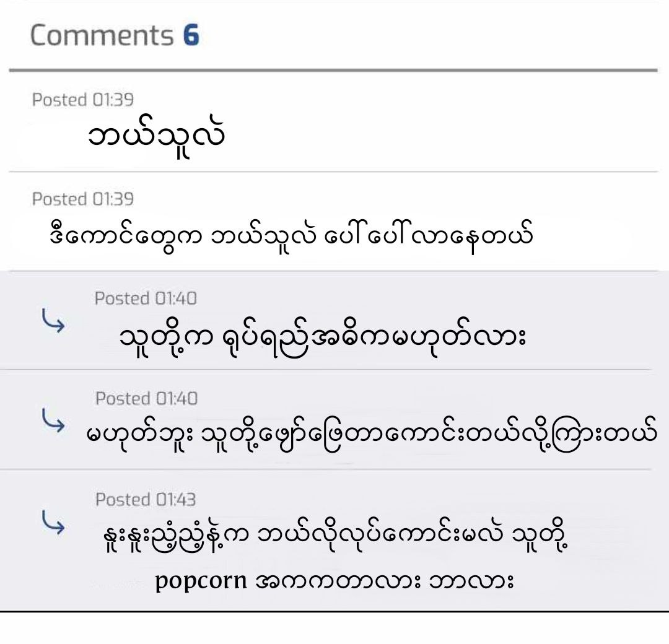Click the "Comments" heading
Screen dimensions: 669x644
pos(102,35)
